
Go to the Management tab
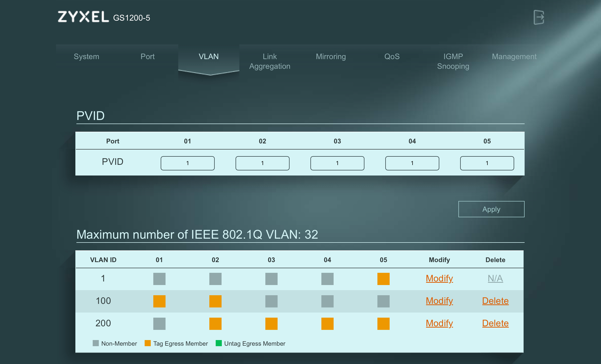click(x=514, y=57)
